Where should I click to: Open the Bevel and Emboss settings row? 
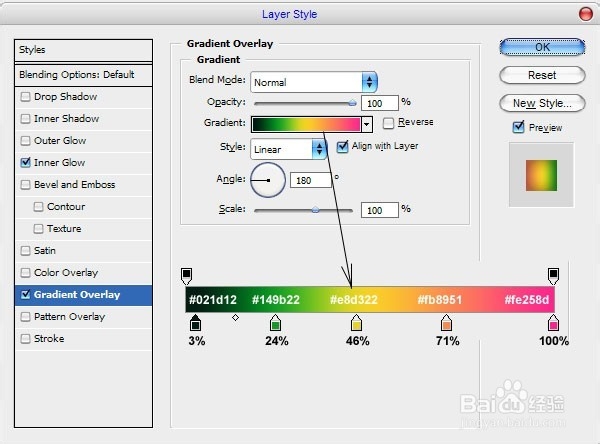83,185
